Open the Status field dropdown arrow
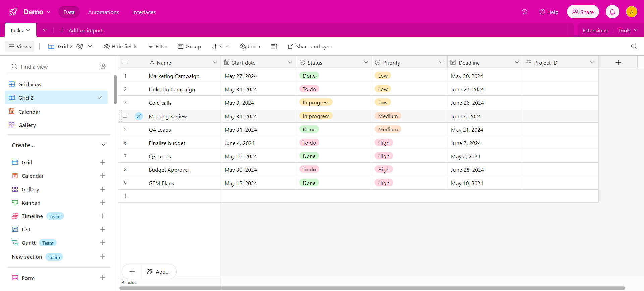The width and height of the screenshot is (644, 291). click(x=366, y=62)
